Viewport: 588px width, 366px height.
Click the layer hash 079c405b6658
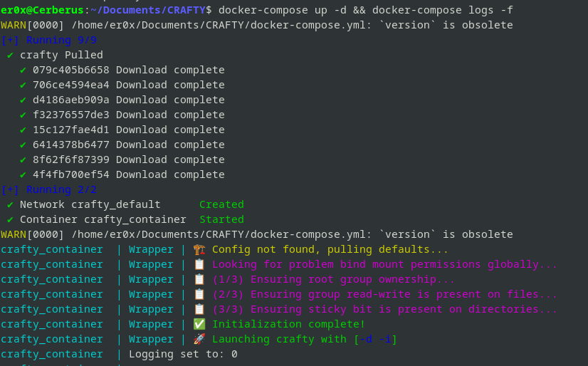(x=71, y=70)
